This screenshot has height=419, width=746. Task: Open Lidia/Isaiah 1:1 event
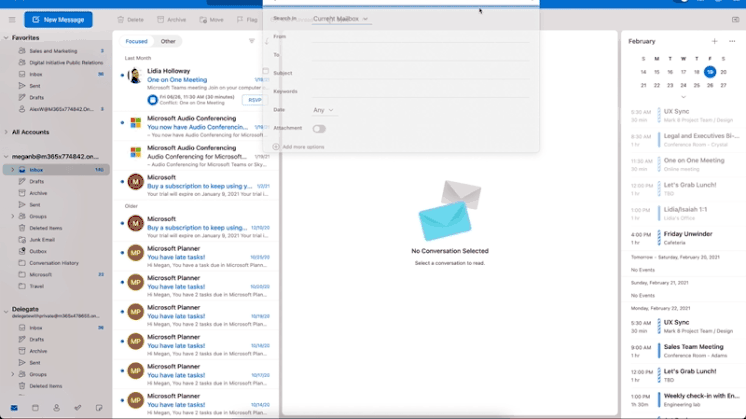coord(685,213)
